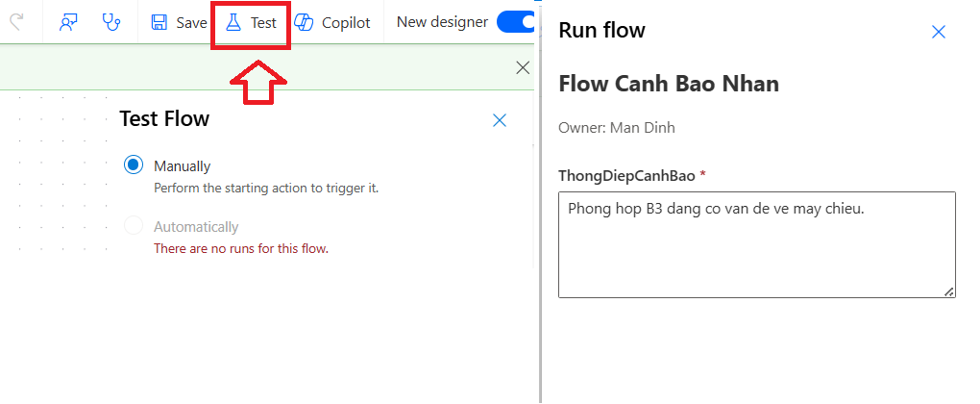
Task: Click inside the ThongDiepCanhBao text box
Action: tap(756, 244)
